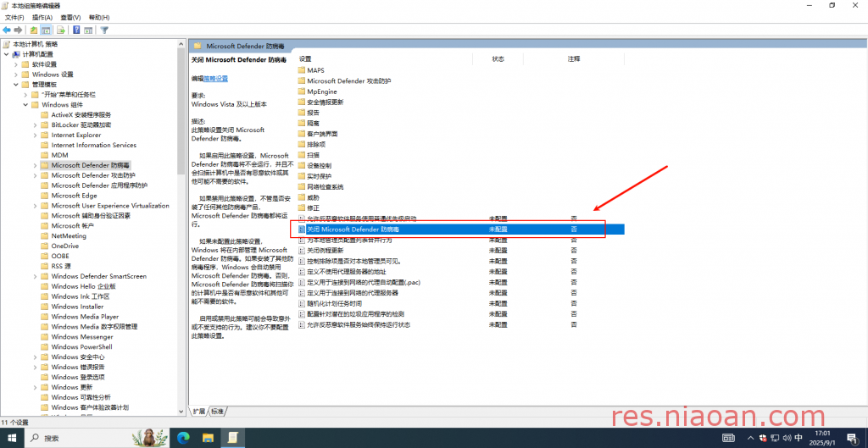The image size is (868, 448).
Task: Click the Forward arrow toolbar icon
Action: 19,30
